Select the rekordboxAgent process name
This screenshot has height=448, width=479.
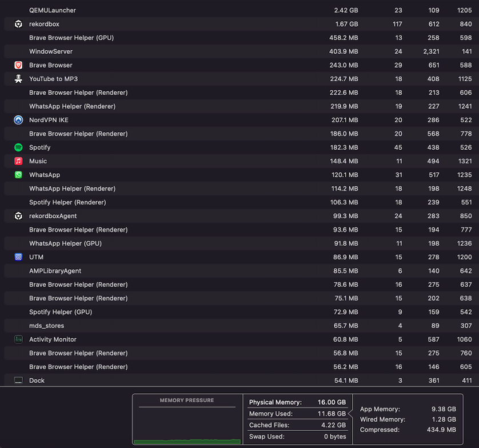(53, 216)
